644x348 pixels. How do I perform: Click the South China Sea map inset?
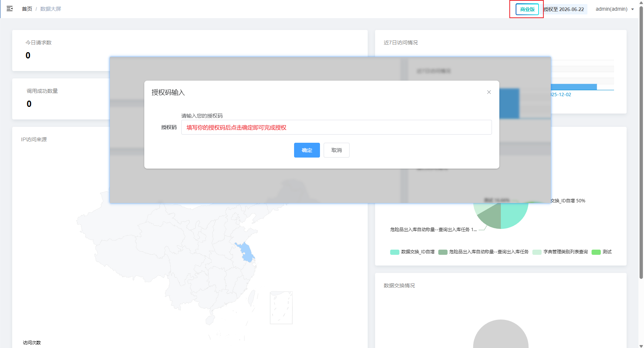click(281, 308)
